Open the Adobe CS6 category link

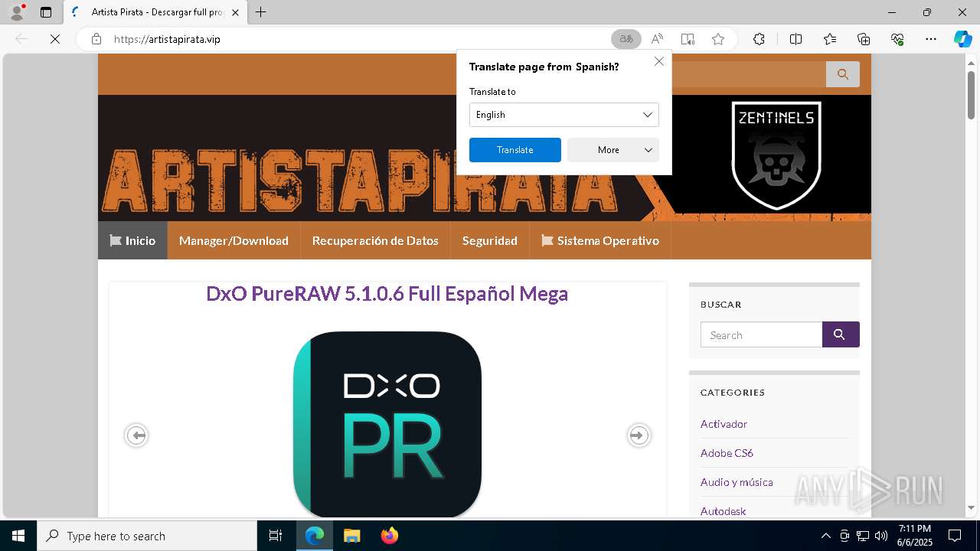(x=727, y=453)
